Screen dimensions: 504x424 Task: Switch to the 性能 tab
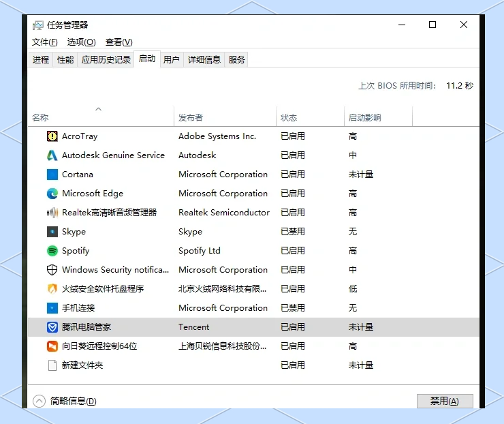click(x=65, y=60)
